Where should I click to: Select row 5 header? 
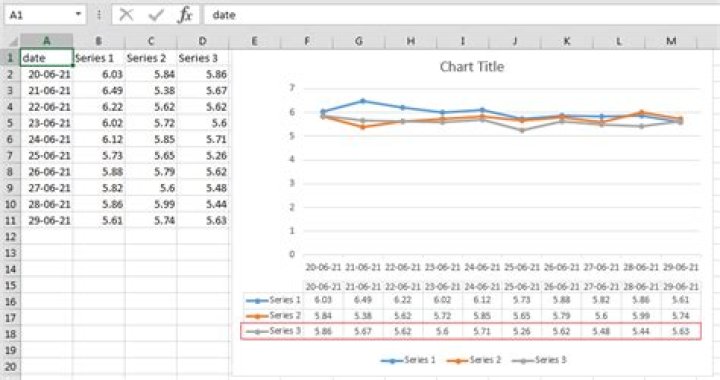click(10, 123)
